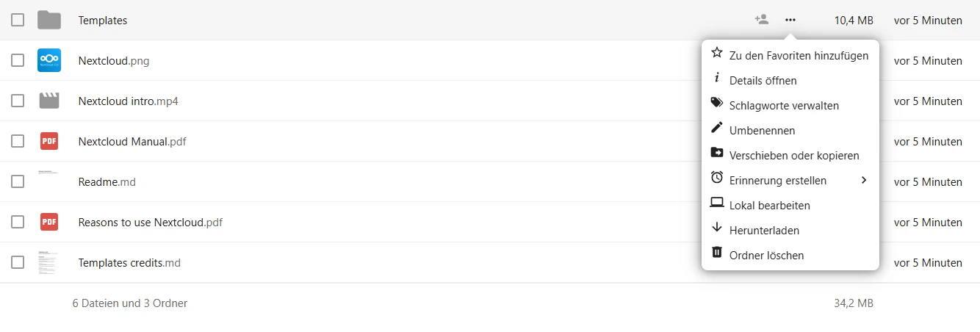Click the Nextcloud.png logo thumbnail

[49, 60]
